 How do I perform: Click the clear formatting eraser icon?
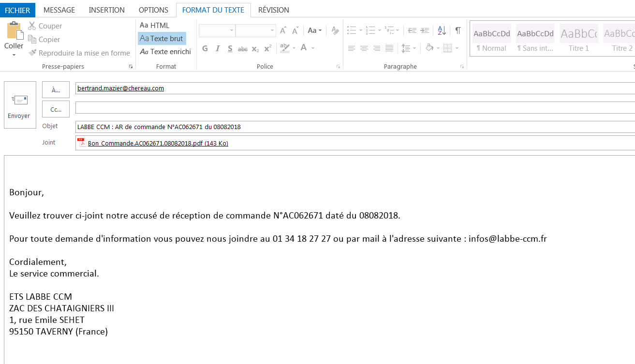click(x=335, y=30)
